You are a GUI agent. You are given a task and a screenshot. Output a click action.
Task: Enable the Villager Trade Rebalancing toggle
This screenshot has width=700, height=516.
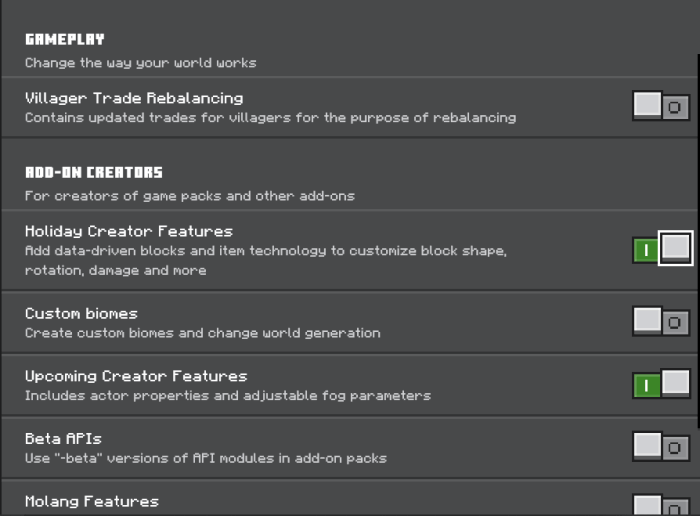click(661, 106)
